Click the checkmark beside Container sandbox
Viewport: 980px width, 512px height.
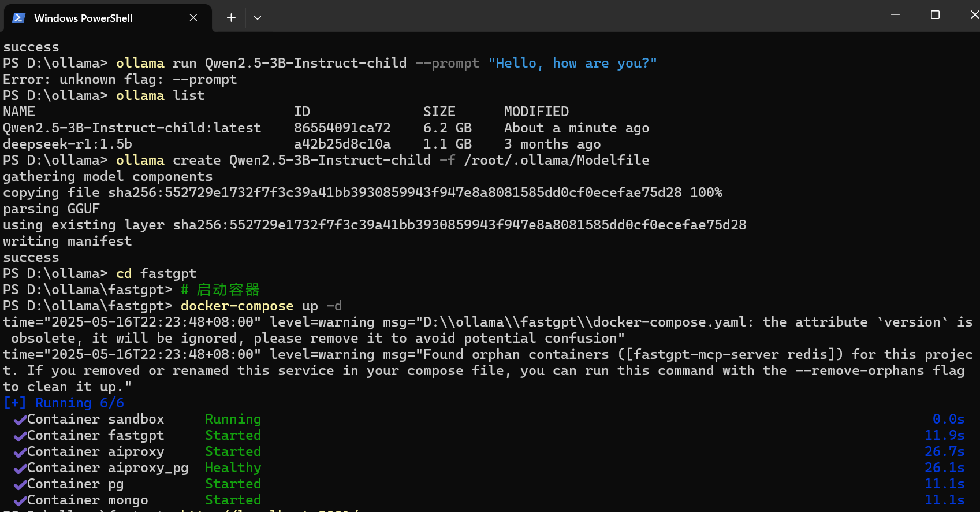pyautogui.click(x=20, y=420)
